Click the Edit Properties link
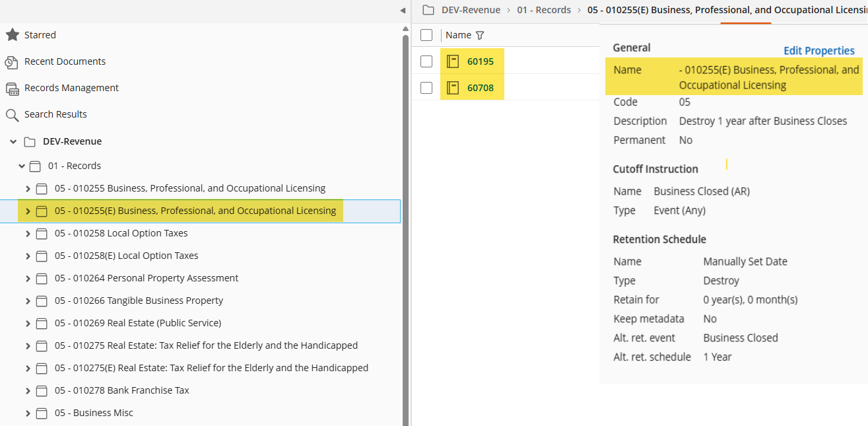The width and height of the screenshot is (868, 426). pos(818,51)
